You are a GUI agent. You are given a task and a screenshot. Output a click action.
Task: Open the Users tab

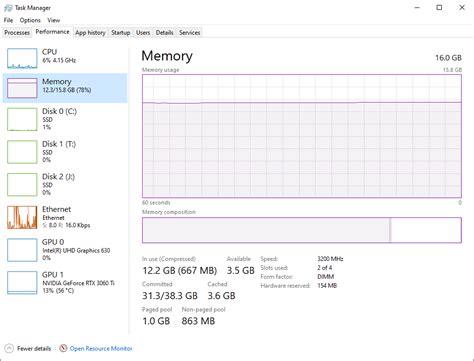143,33
